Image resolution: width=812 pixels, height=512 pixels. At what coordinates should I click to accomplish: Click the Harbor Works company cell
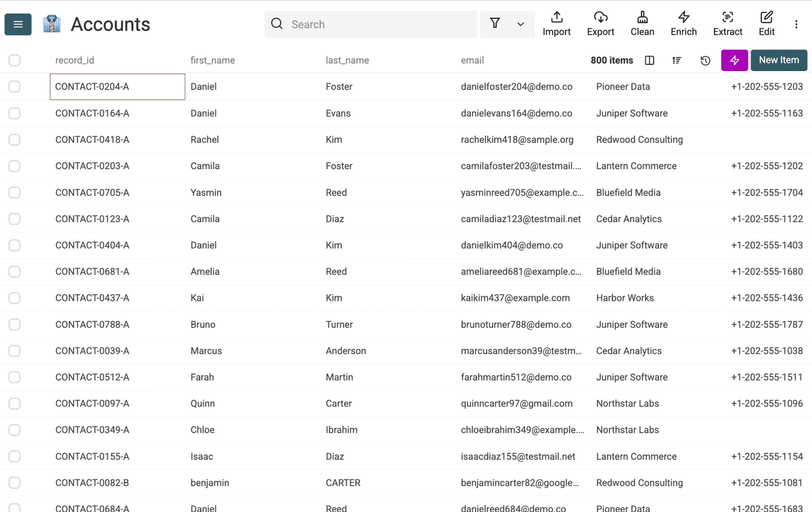click(625, 298)
